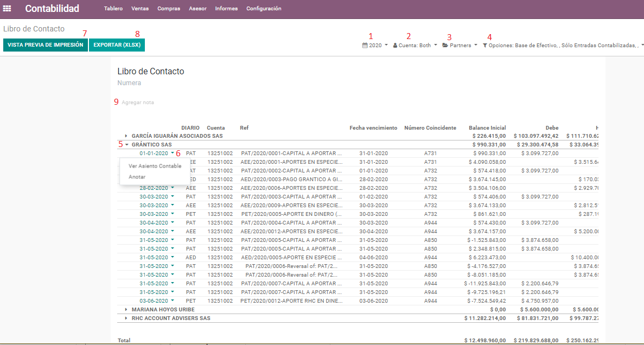Image resolution: width=644 pixels, height=345 pixels.
Task: Open the caret menu next to 28-02-2020
Action: pos(173,187)
